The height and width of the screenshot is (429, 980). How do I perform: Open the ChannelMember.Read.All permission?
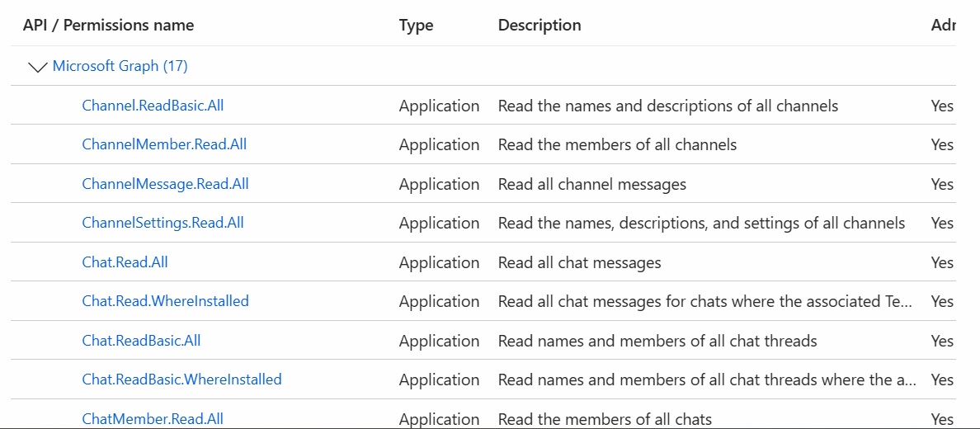pyautogui.click(x=164, y=144)
